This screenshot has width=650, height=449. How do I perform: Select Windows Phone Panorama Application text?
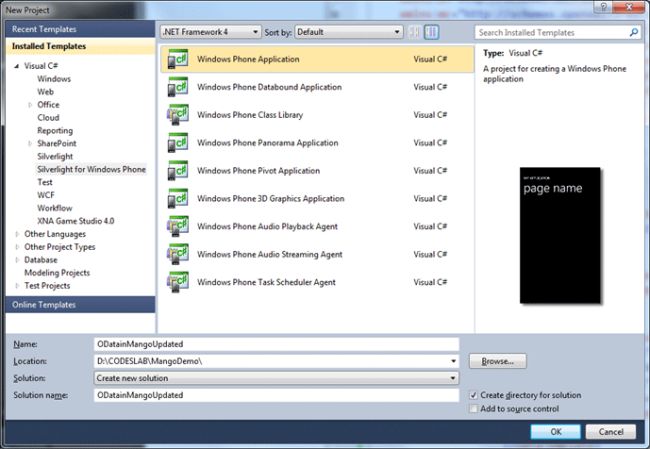tap(268, 143)
